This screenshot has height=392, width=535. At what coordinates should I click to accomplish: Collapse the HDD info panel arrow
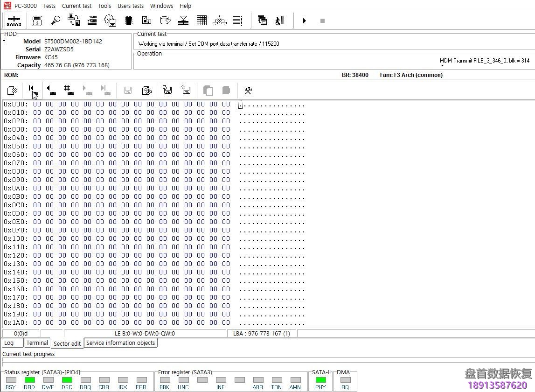4,41
